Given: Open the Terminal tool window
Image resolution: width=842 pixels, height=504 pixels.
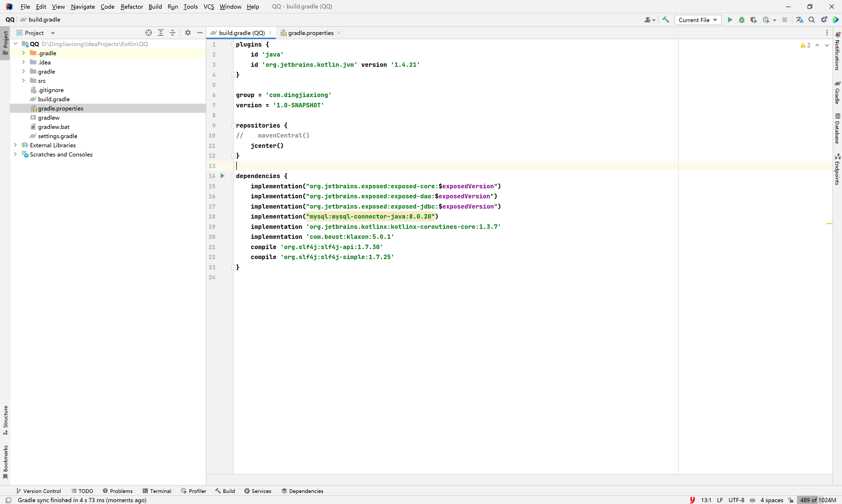Looking at the screenshot, I should [x=157, y=491].
